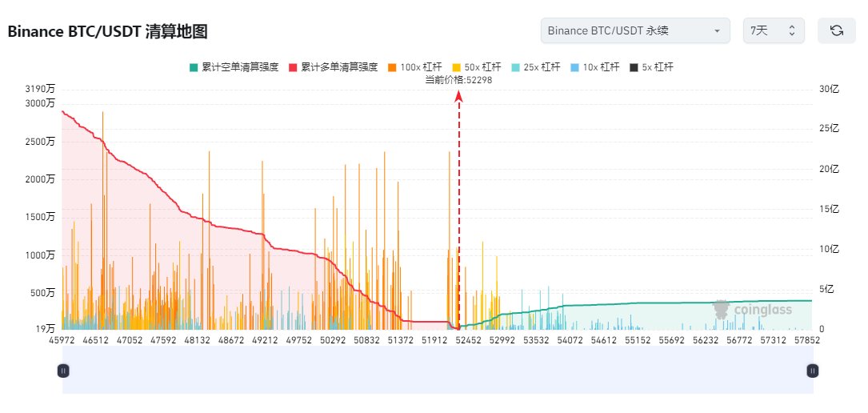
Task: Toggle 累计多单清算强度 legend series
Action: click(x=334, y=67)
